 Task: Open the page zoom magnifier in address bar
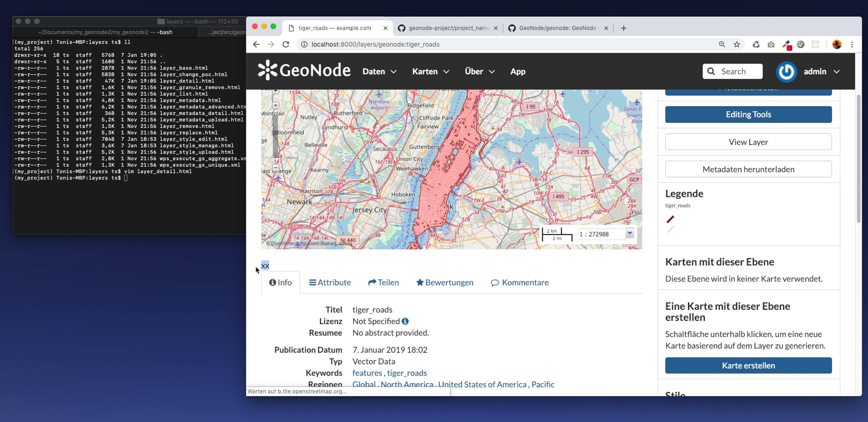[722, 44]
